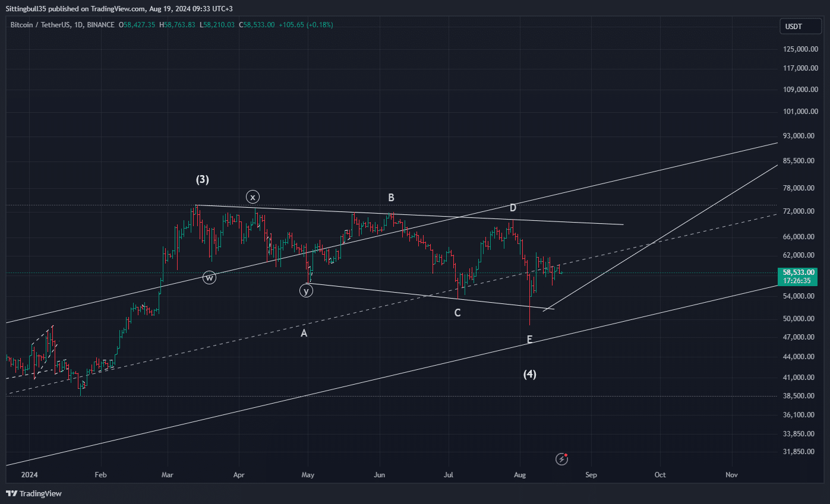Click the Oct time axis label
830x504 pixels.
pos(659,475)
